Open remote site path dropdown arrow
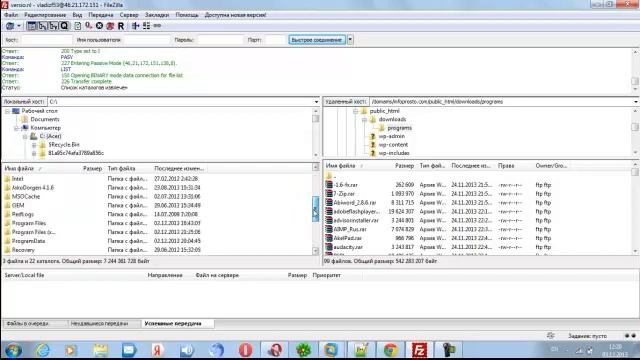 636,102
